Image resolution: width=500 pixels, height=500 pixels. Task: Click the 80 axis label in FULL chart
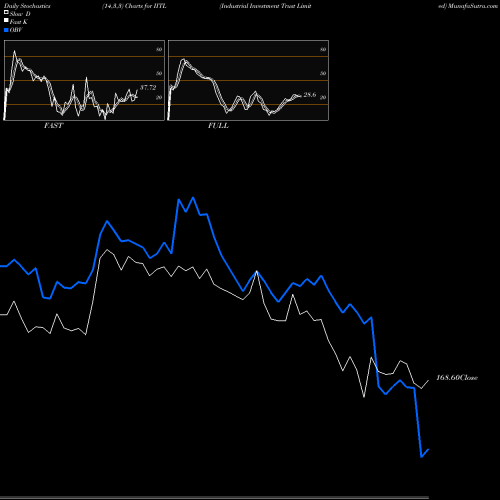point(323,50)
